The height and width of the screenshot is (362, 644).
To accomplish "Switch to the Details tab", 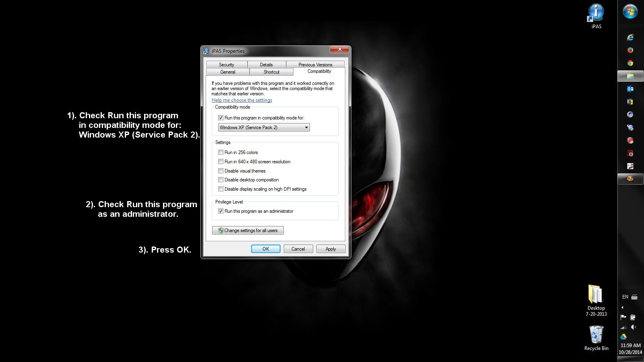I will pyautogui.click(x=266, y=65).
